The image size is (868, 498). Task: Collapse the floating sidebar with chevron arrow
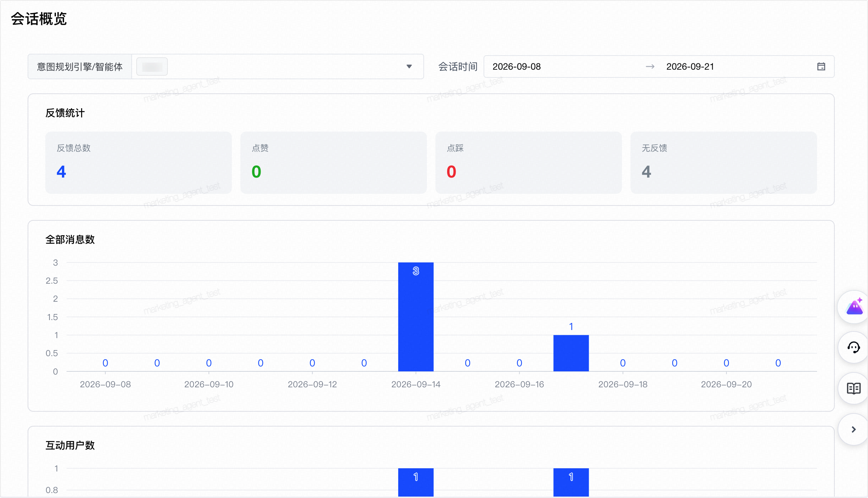click(854, 429)
